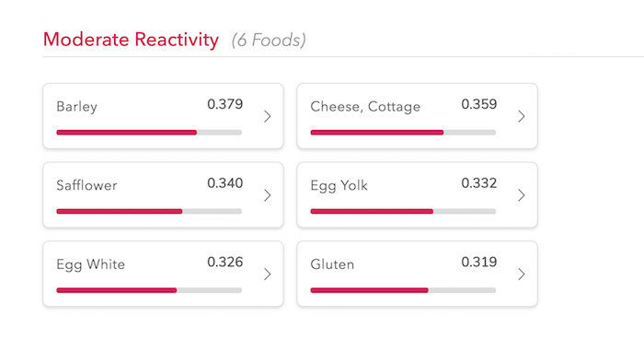Screen dimensions: 644x339
Task: Click Gluten reactivity progress bar
Action: point(403,290)
